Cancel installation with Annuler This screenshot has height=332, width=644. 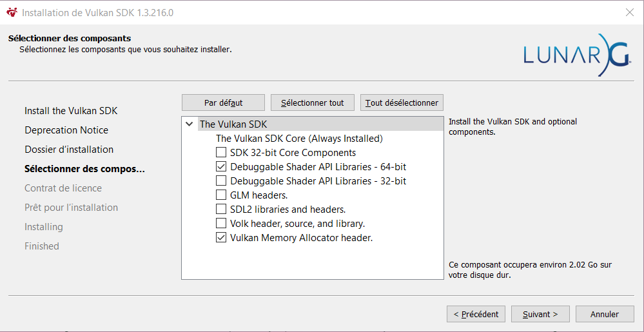(x=605, y=315)
